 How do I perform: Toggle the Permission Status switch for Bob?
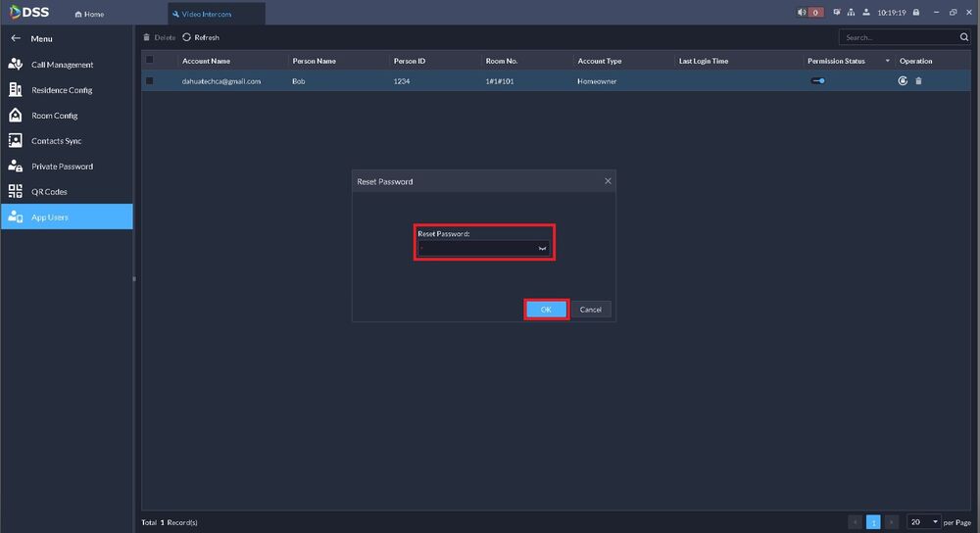click(x=817, y=81)
